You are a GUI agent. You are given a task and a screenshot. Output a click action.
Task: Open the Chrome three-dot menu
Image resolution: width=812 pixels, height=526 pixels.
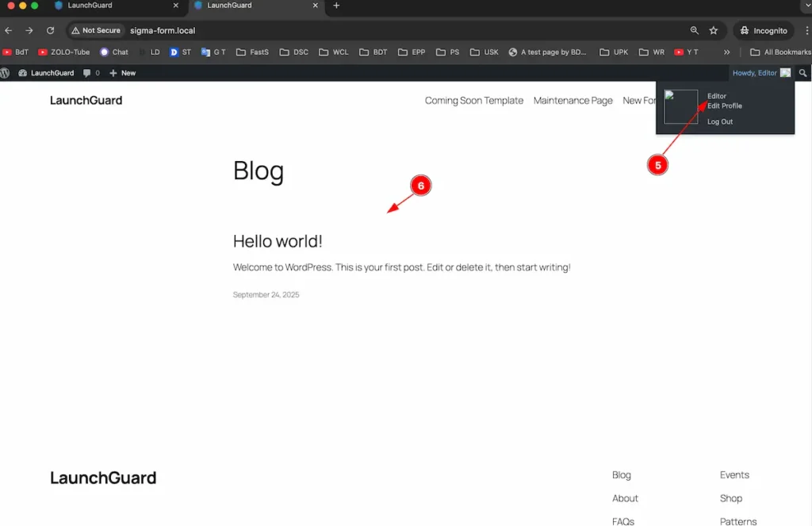pos(806,31)
